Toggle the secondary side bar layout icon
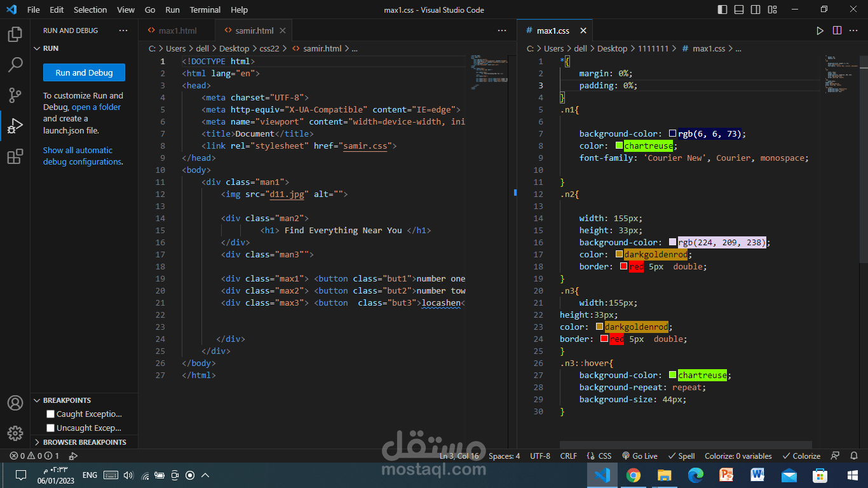The height and width of the screenshot is (488, 868). click(756, 10)
